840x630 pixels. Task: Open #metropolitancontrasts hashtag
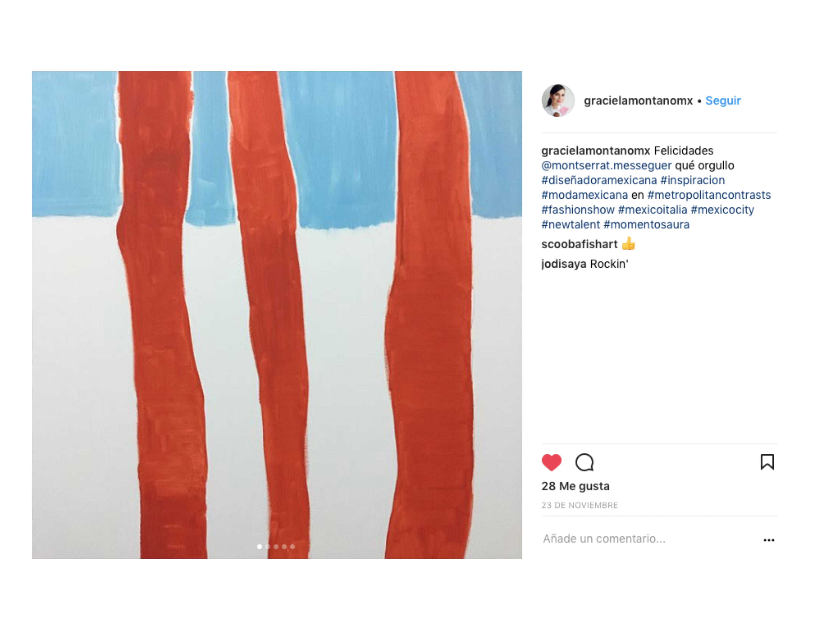[709, 195]
